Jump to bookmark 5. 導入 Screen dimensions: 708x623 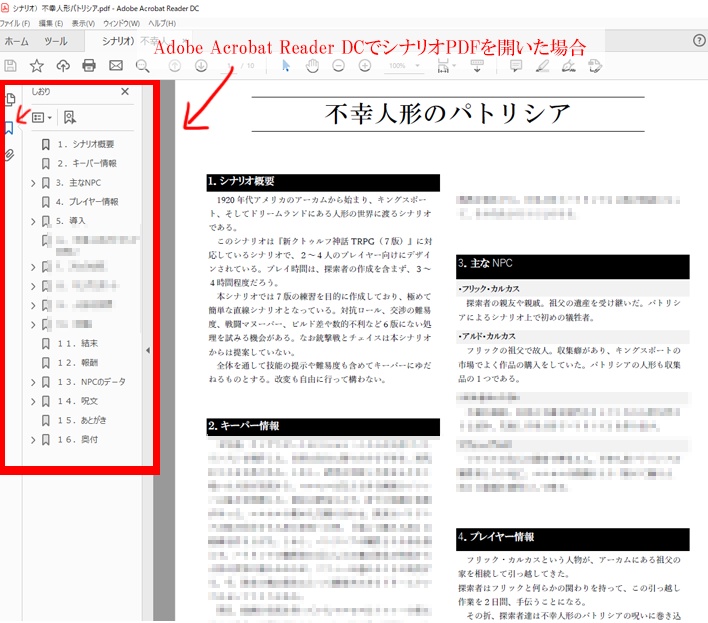(x=70, y=221)
